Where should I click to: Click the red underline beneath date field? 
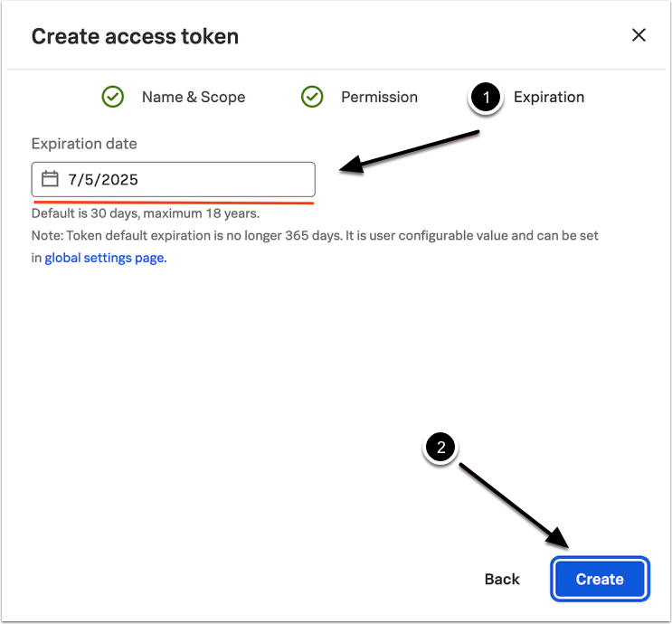point(174,203)
